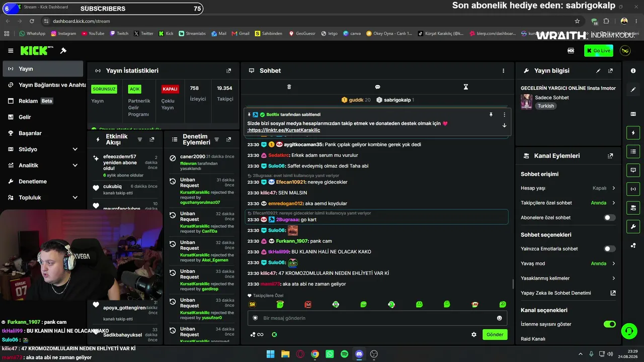Unpin the BotRix pinned message

[491, 115]
